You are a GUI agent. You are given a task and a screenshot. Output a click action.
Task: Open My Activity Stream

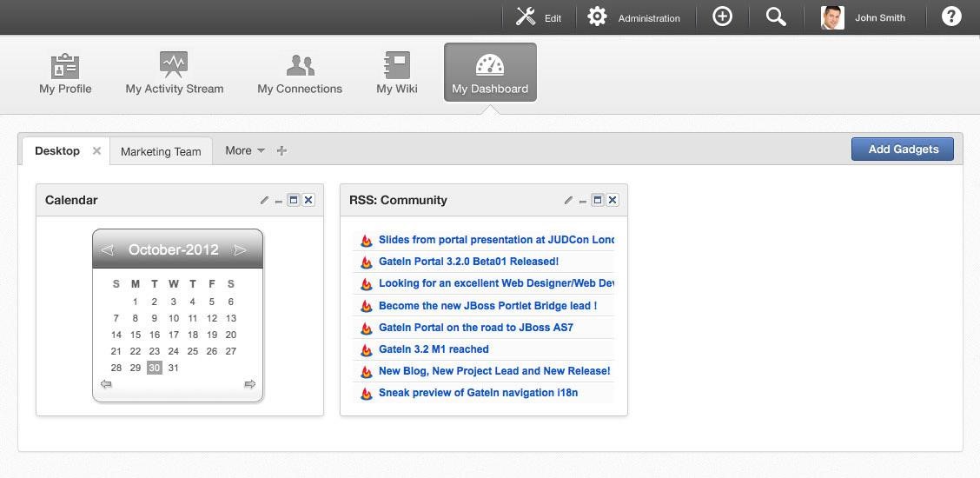pyautogui.click(x=174, y=73)
